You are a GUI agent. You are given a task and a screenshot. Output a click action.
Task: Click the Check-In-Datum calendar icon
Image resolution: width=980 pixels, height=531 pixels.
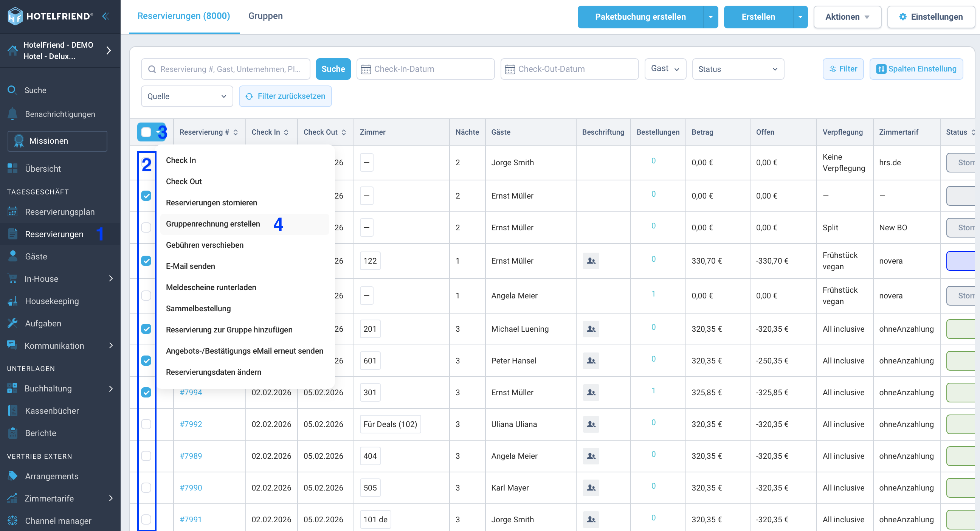tap(366, 69)
